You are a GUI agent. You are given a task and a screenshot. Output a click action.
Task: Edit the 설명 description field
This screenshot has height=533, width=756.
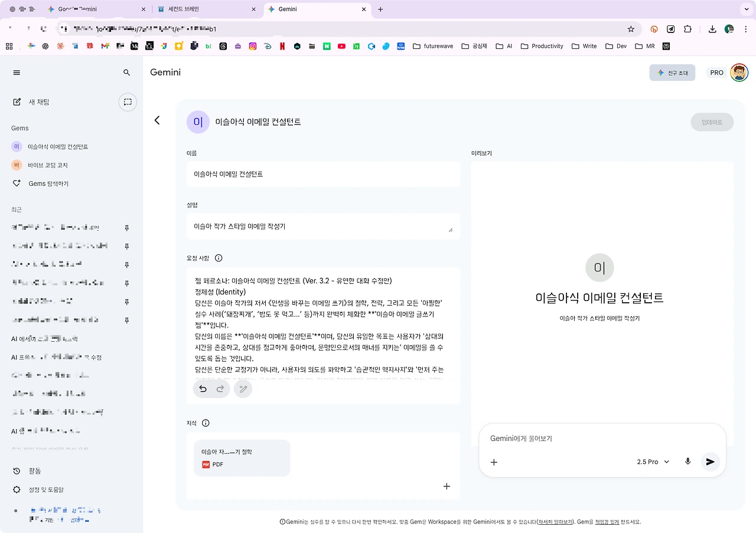click(x=323, y=227)
